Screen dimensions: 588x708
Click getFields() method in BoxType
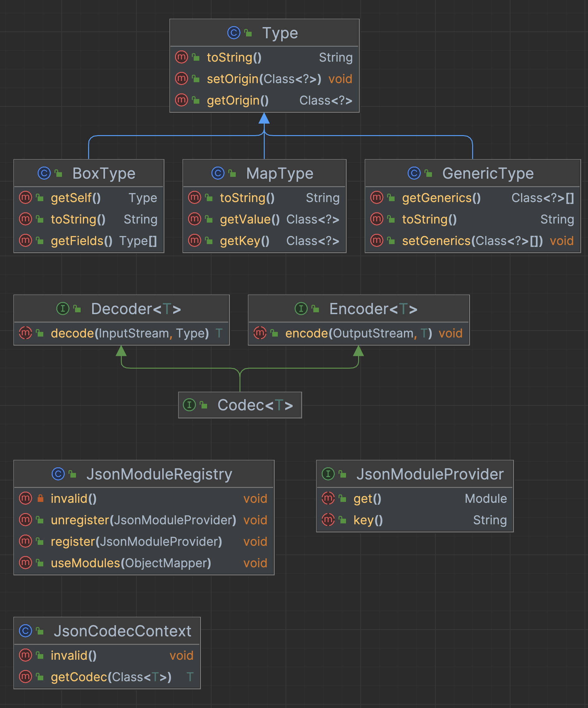(x=82, y=241)
